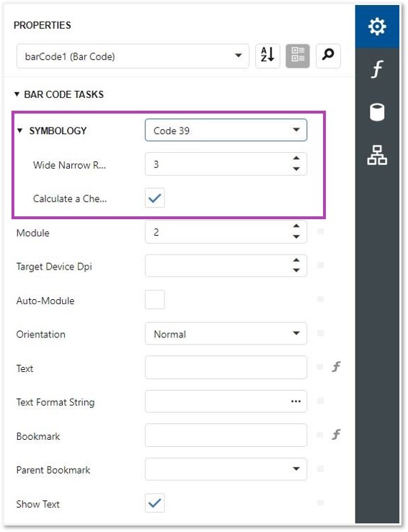Sort properties alphabetically with A-Z icon
Image resolution: width=408 pixels, height=532 pixels.
(267, 56)
